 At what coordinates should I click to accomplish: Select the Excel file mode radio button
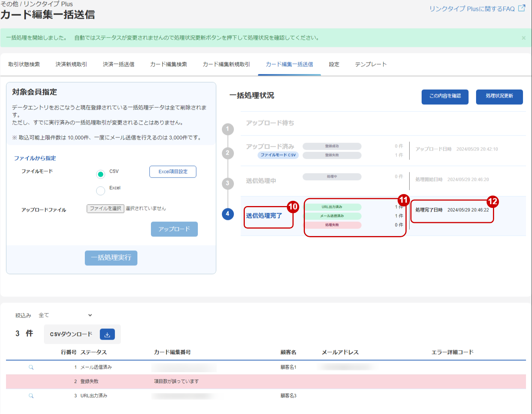(x=101, y=191)
